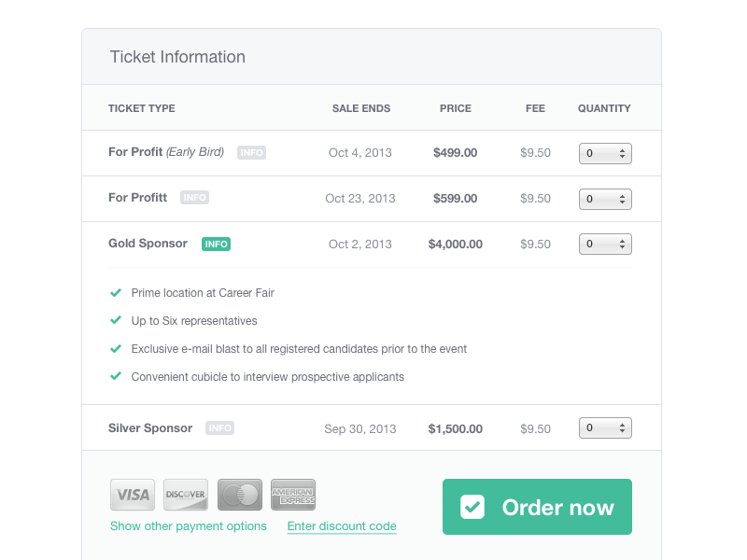
Task: Click the MasterCard payment icon
Action: coord(240,495)
